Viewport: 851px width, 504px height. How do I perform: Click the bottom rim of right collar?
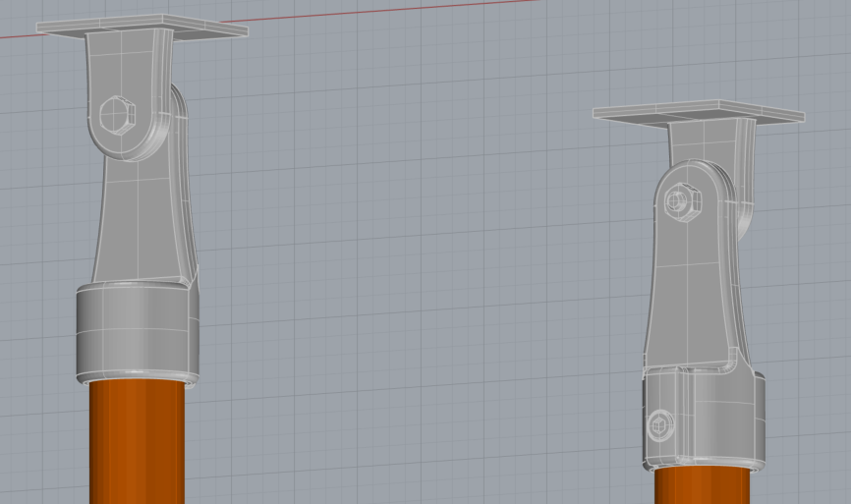click(x=705, y=465)
